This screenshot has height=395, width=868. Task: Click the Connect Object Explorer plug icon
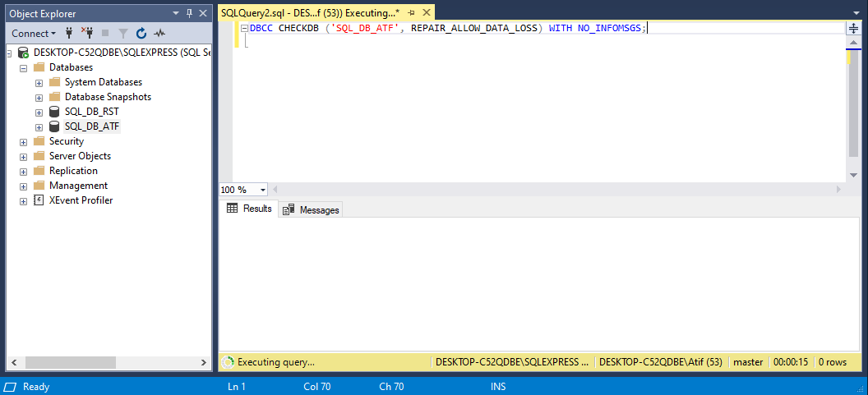[x=69, y=33]
